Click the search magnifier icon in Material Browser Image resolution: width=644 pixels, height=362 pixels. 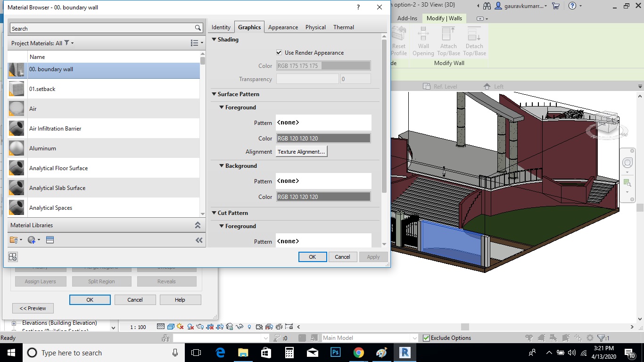coord(198,28)
